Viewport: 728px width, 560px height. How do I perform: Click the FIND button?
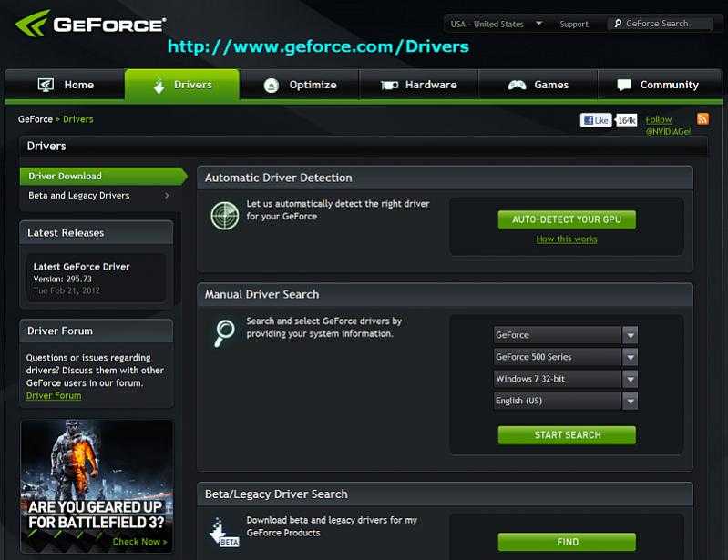(567, 542)
